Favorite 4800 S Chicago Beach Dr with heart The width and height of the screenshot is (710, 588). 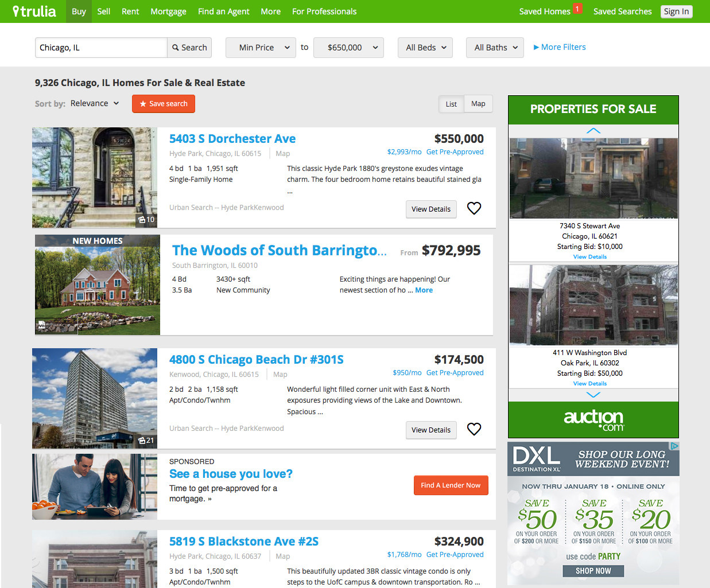[474, 429]
